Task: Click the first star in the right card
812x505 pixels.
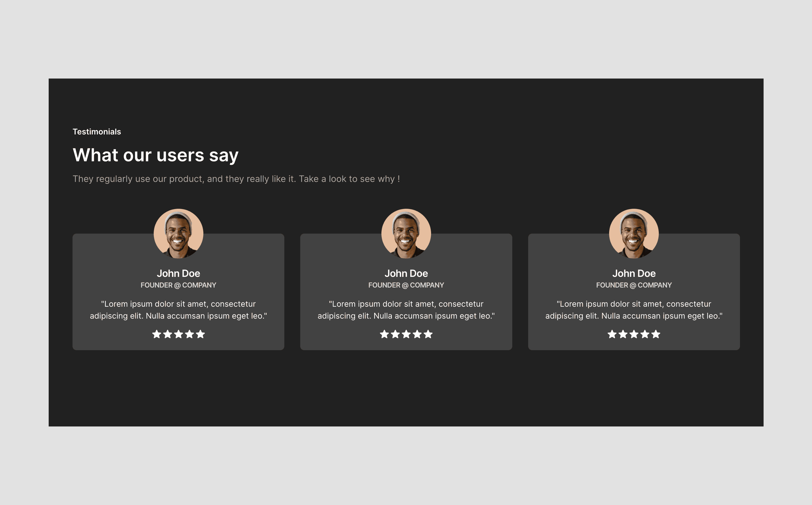Action: [x=612, y=334]
